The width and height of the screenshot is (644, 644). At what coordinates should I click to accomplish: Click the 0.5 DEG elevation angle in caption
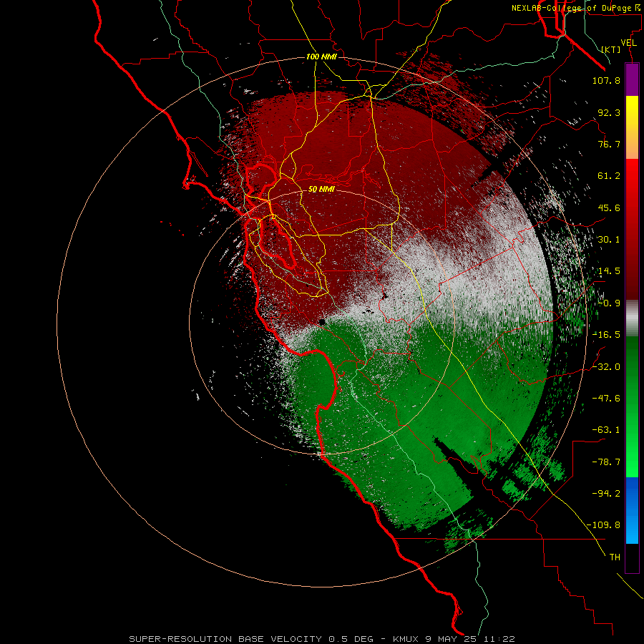pos(351,639)
